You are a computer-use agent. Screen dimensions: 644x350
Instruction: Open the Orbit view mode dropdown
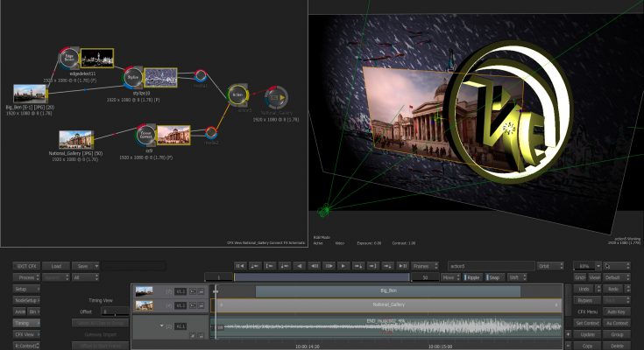click(550, 266)
